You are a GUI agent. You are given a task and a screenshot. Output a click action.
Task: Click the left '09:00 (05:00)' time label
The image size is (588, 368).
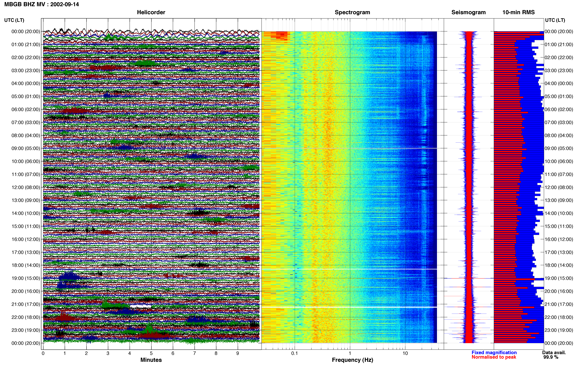[x=26, y=148]
